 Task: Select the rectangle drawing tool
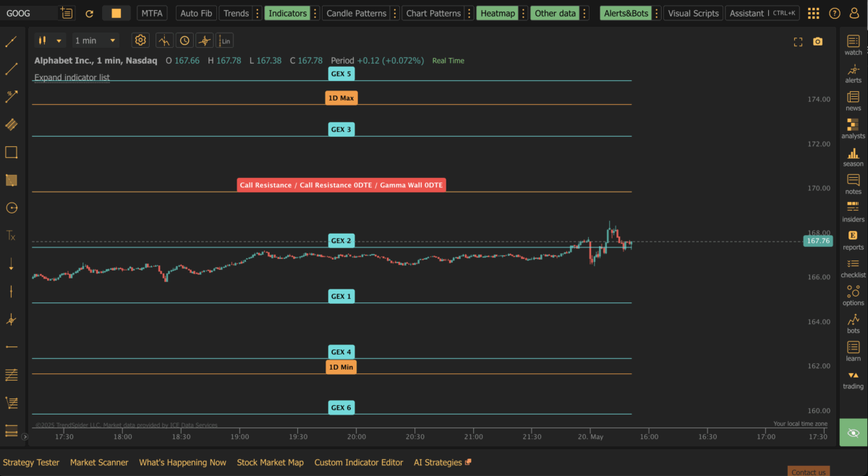pos(11,153)
